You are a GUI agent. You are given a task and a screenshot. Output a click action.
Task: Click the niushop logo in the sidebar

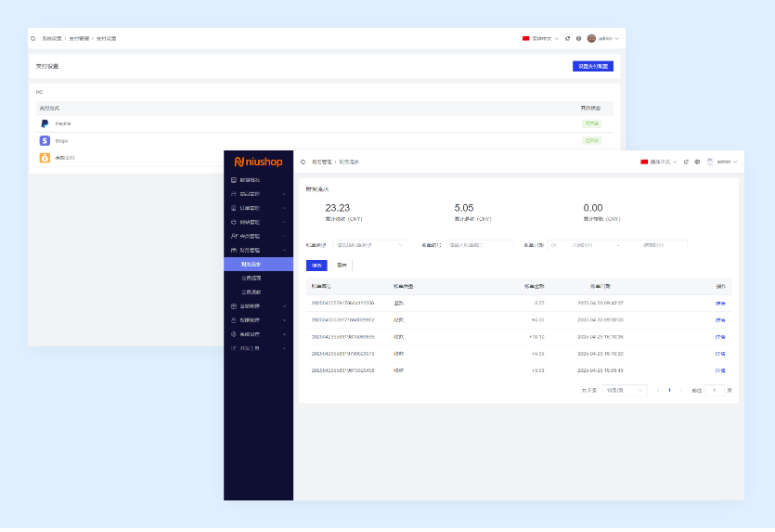click(257, 161)
